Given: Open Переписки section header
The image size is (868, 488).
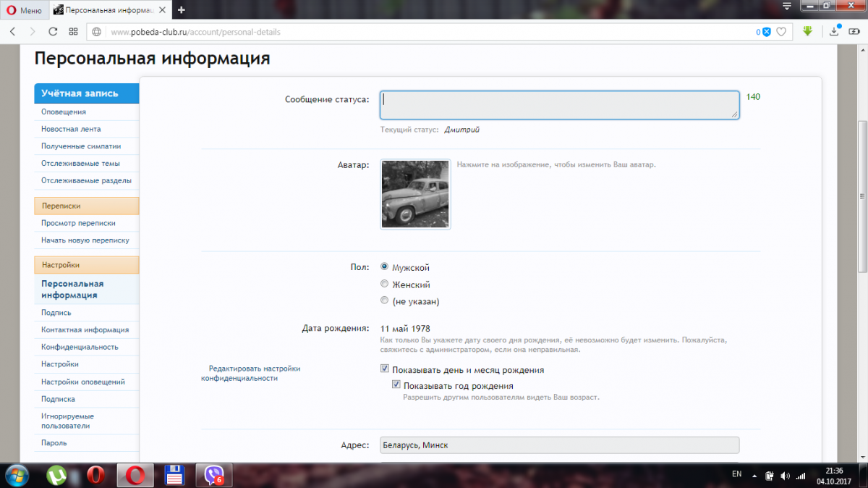Looking at the screenshot, I should tap(87, 206).
